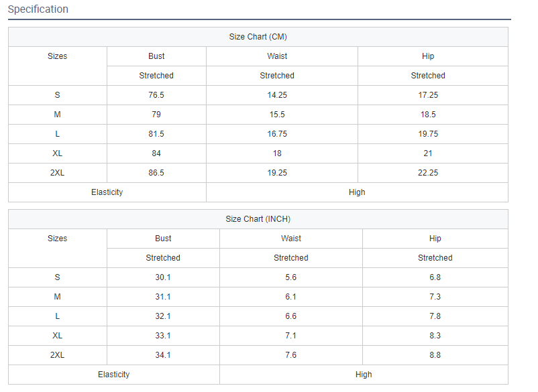The image size is (538, 392).
Task: Click the Waist header in INCH chart
Action: [291, 239]
